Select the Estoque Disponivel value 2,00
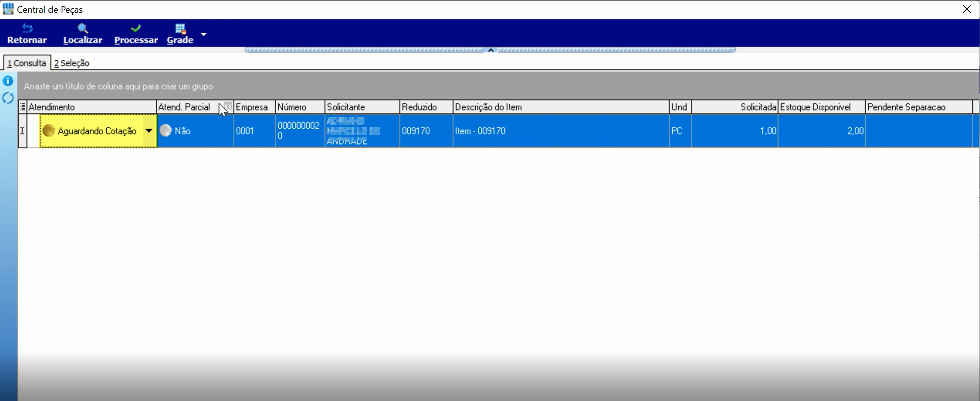This screenshot has width=980, height=401. pos(822,131)
